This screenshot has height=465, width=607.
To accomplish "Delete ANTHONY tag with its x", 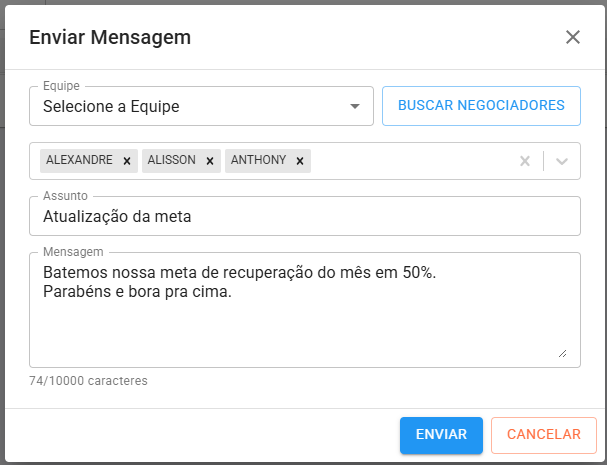I will (x=300, y=161).
